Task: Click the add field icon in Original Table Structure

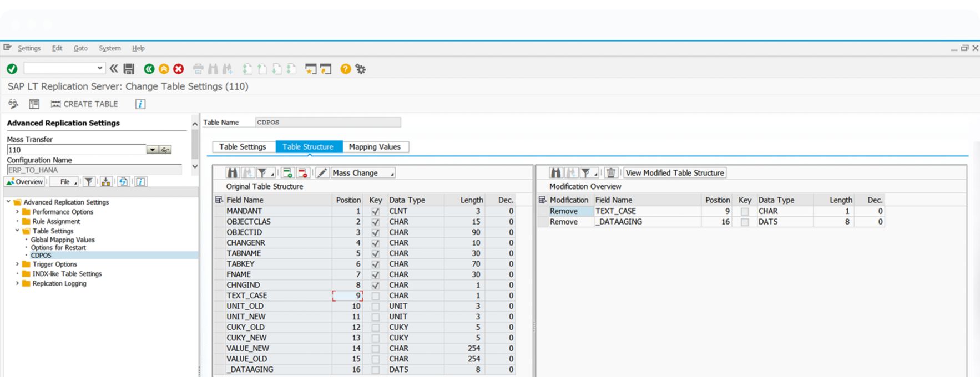Action: point(287,173)
